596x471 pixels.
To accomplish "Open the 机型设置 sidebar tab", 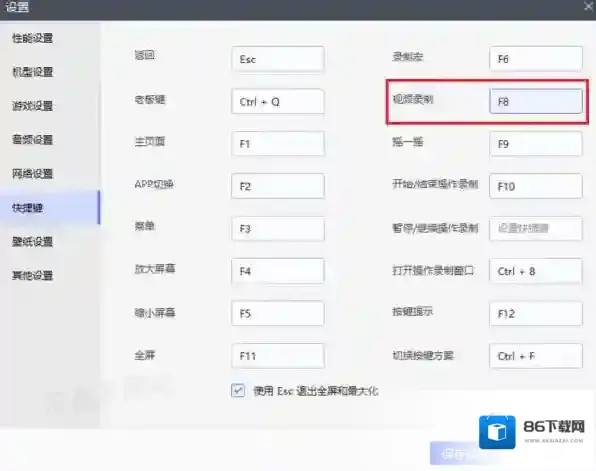I will pyautogui.click(x=33, y=72).
